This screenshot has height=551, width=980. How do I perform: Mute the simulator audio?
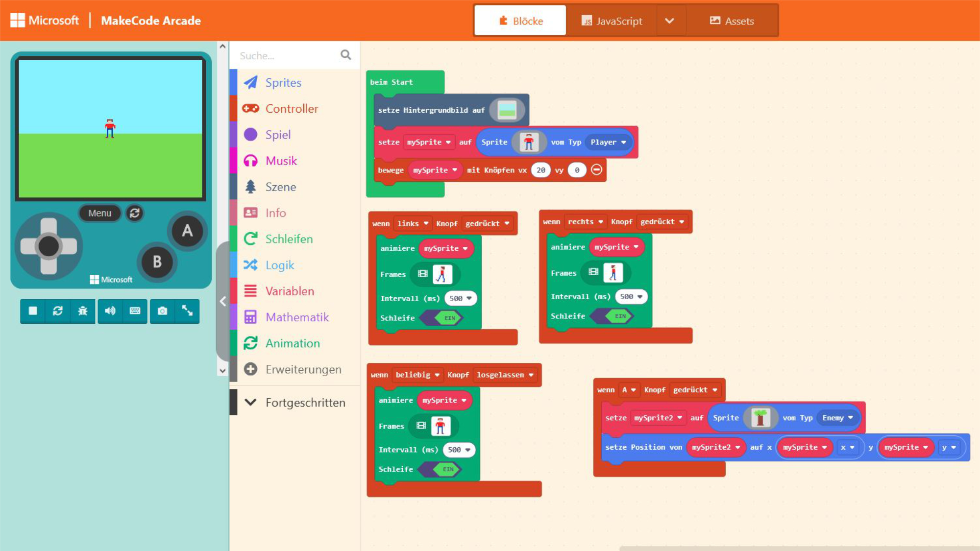click(x=110, y=311)
